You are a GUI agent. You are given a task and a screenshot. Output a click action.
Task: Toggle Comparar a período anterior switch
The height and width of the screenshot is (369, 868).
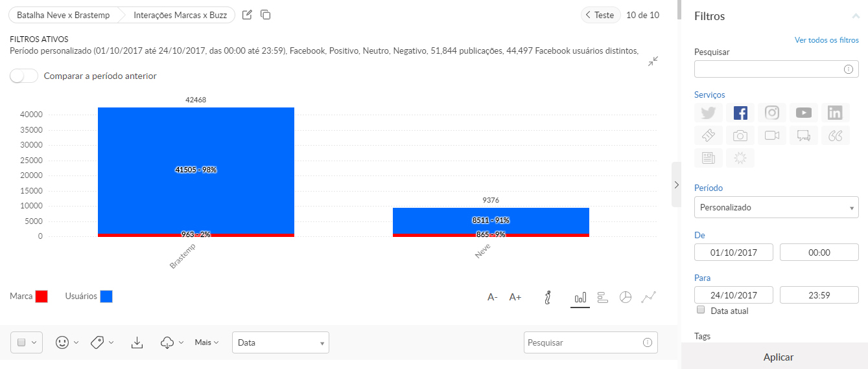point(25,76)
